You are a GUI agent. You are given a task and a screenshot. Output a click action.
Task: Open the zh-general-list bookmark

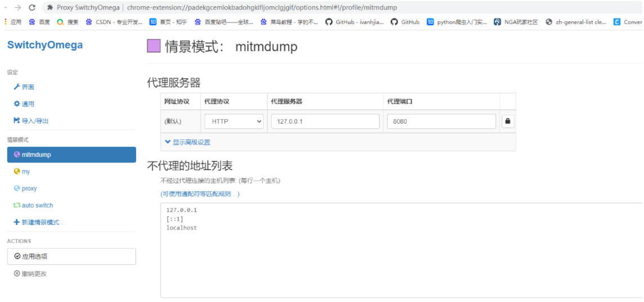tap(576, 22)
